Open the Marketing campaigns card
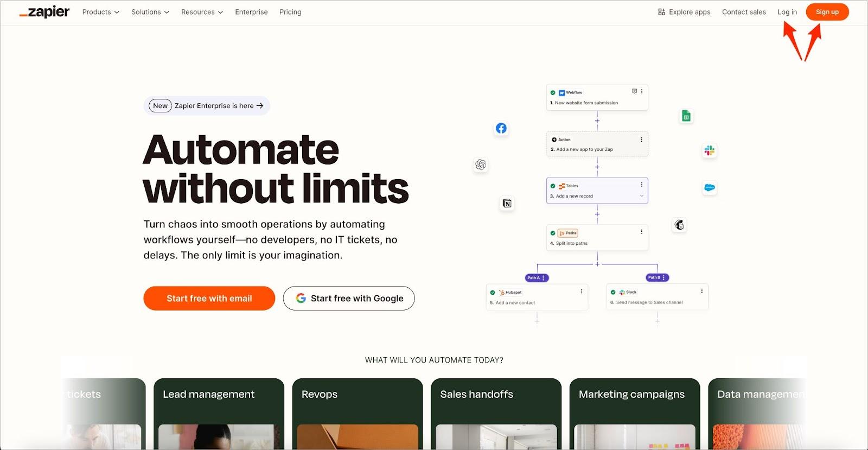868x450 pixels. point(635,414)
